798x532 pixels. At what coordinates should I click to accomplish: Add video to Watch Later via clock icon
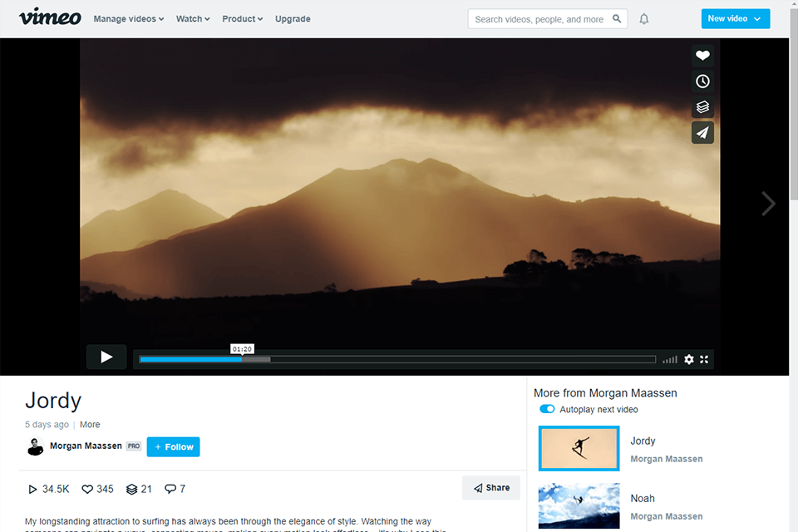pos(702,81)
